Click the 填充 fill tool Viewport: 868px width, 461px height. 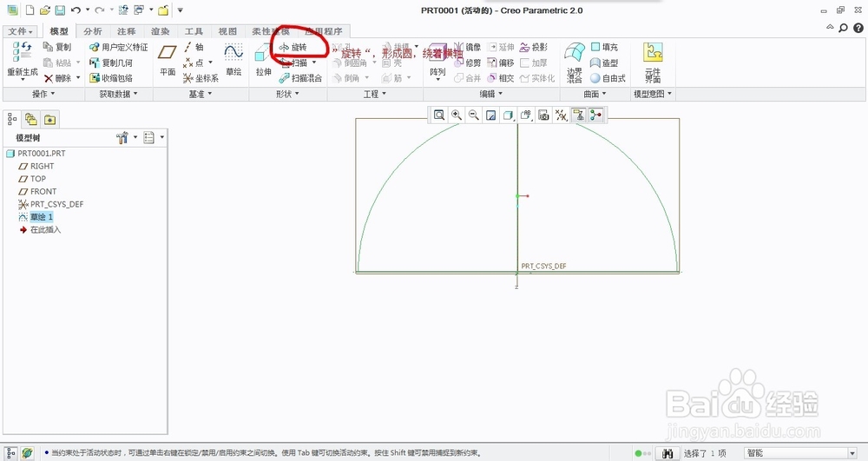click(x=604, y=47)
